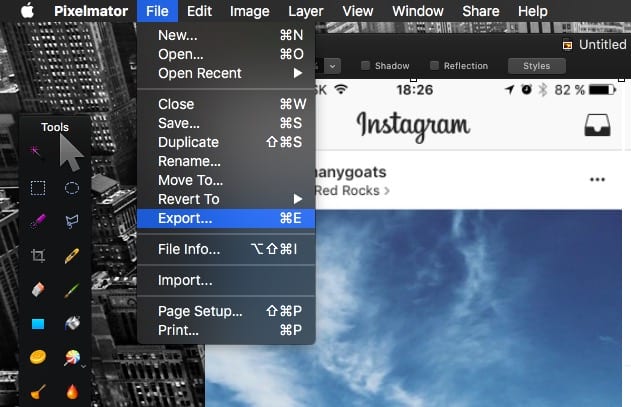Select the flame Burn tool
The height and width of the screenshot is (407, 631).
tap(72, 392)
